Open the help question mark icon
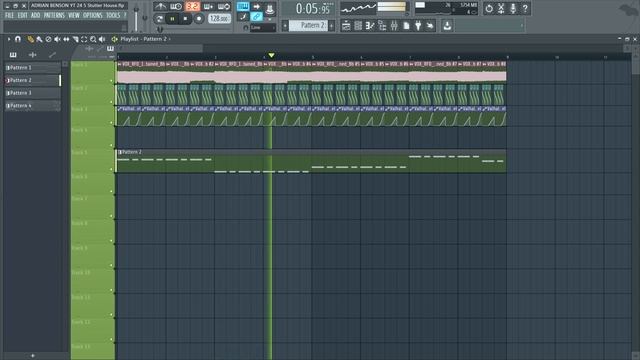 pos(525,8)
